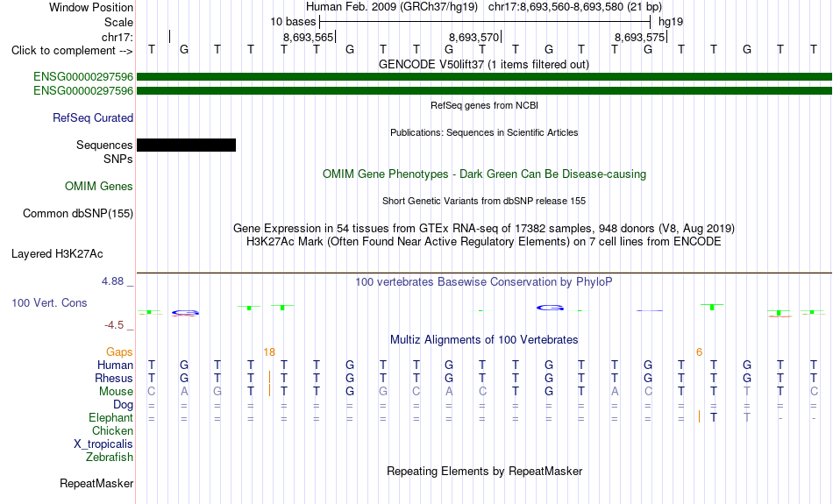Click the OMIM Gene Phenotypes track title
The width and height of the screenshot is (833, 504).
[x=484, y=174]
